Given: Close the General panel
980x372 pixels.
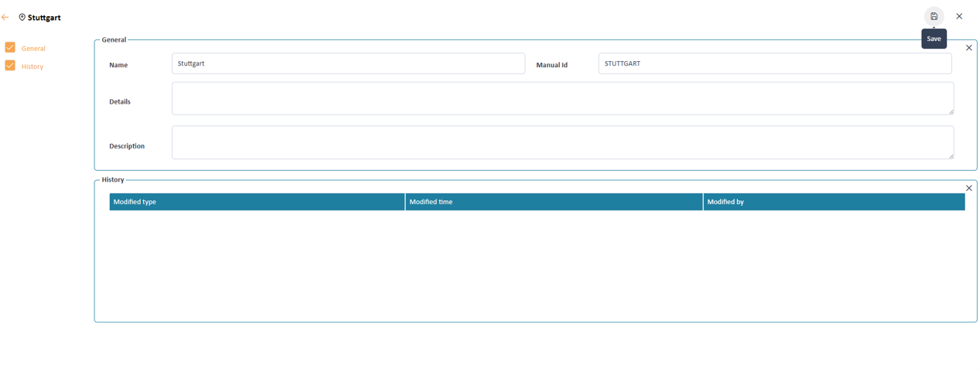Looking at the screenshot, I should click(x=968, y=48).
